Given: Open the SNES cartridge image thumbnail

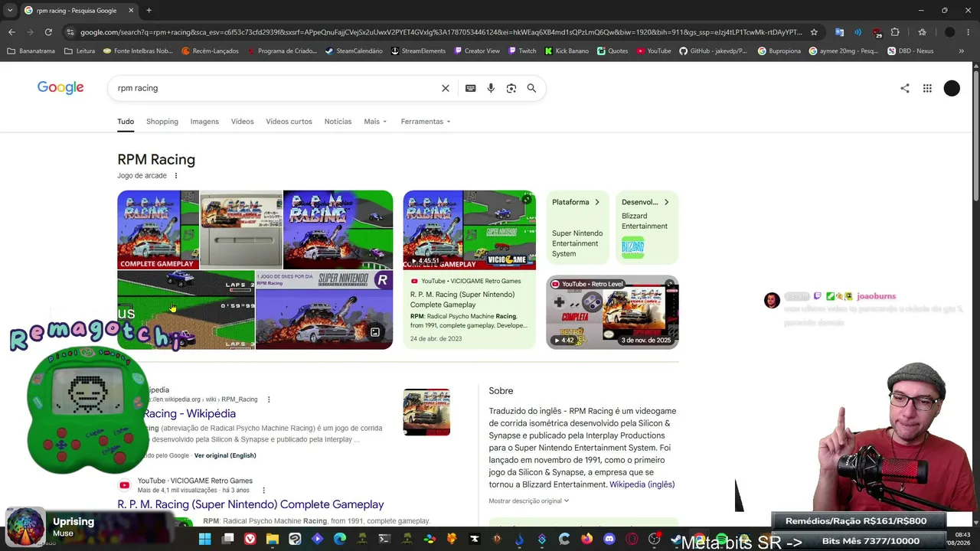Looking at the screenshot, I should pyautogui.click(x=240, y=230).
